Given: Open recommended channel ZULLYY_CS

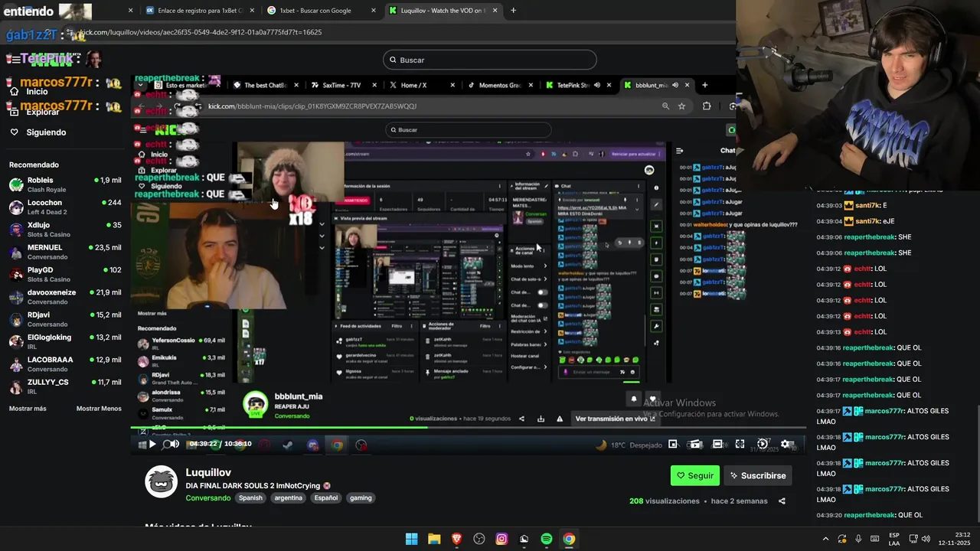Looking at the screenshot, I should coord(65,386).
